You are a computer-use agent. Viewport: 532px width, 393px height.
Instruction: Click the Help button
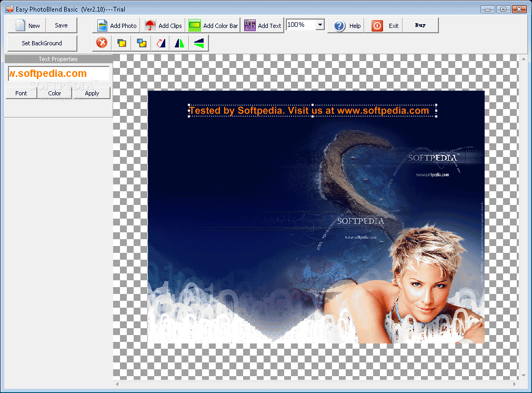pyautogui.click(x=346, y=25)
